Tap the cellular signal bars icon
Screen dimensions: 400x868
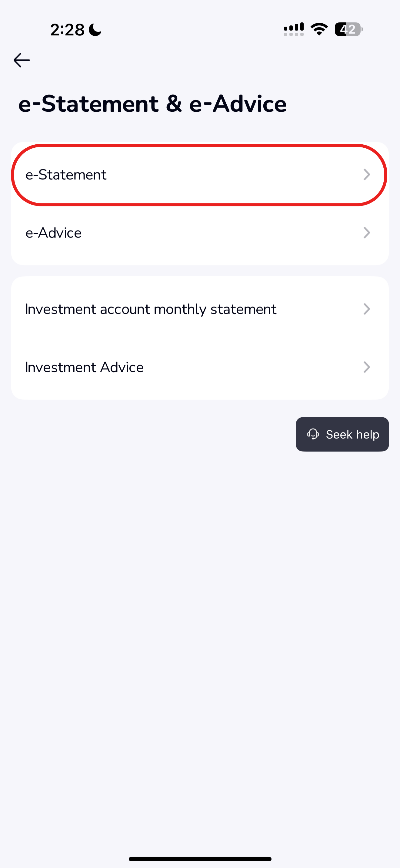(293, 29)
